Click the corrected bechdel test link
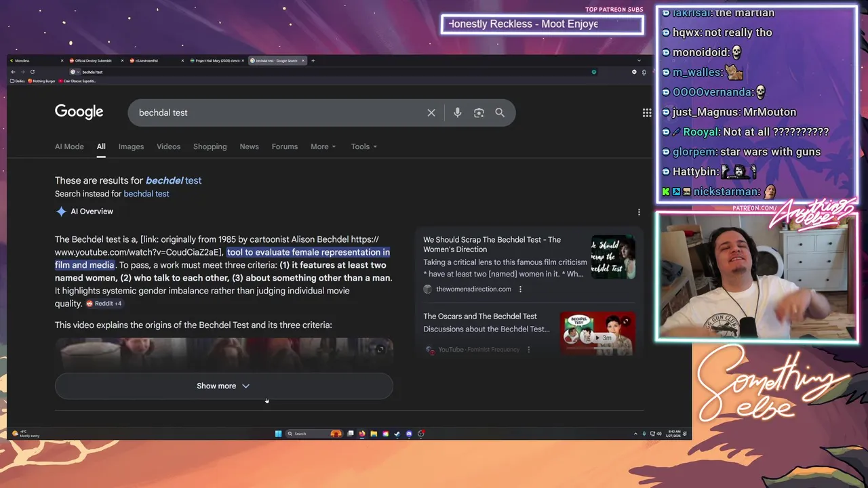The width and height of the screenshot is (868, 488). (174, 180)
